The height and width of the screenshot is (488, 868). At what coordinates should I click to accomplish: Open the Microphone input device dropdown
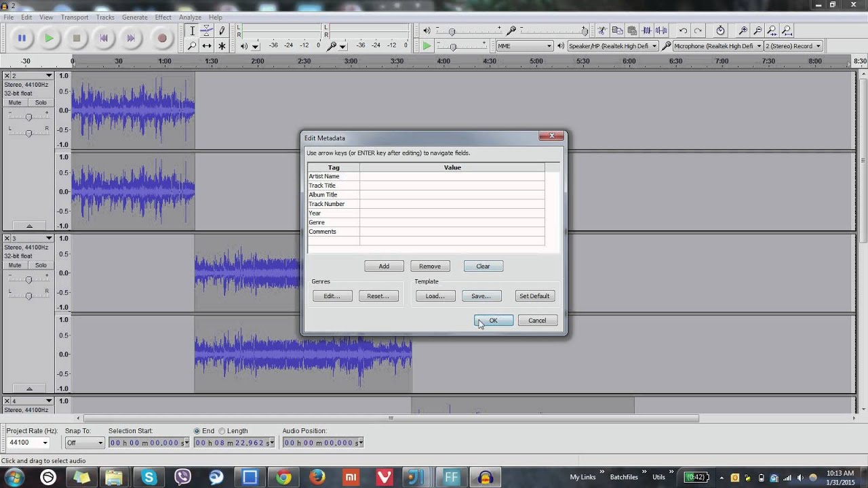click(717, 46)
